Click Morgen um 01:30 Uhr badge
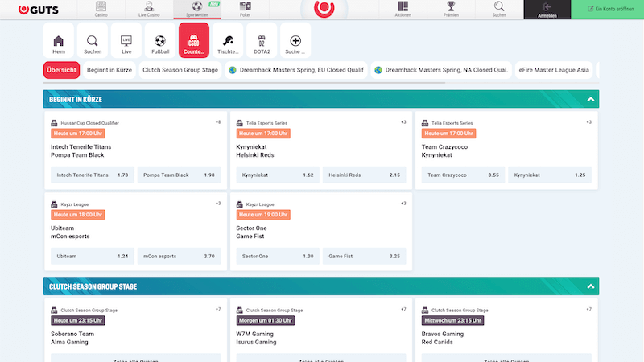The height and width of the screenshot is (362, 644). pyautogui.click(x=266, y=320)
